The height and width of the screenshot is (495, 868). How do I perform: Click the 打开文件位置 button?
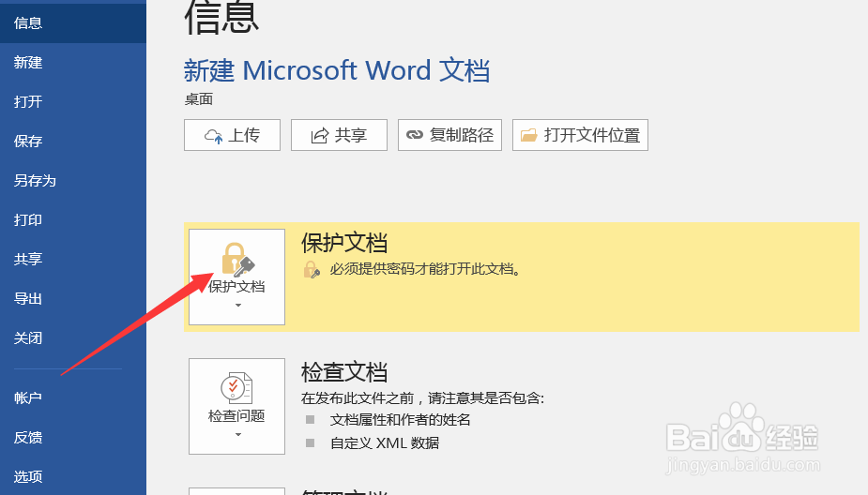pos(580,135)
